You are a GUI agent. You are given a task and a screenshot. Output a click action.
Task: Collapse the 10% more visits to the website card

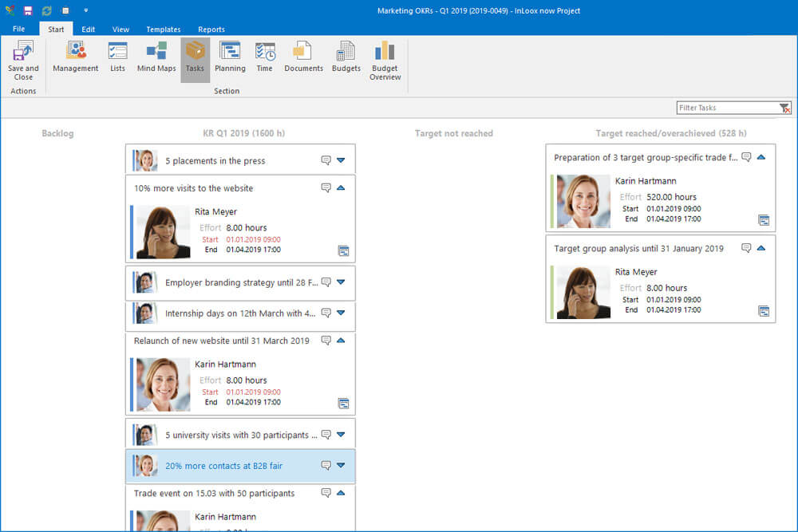(x=341, y=187)
